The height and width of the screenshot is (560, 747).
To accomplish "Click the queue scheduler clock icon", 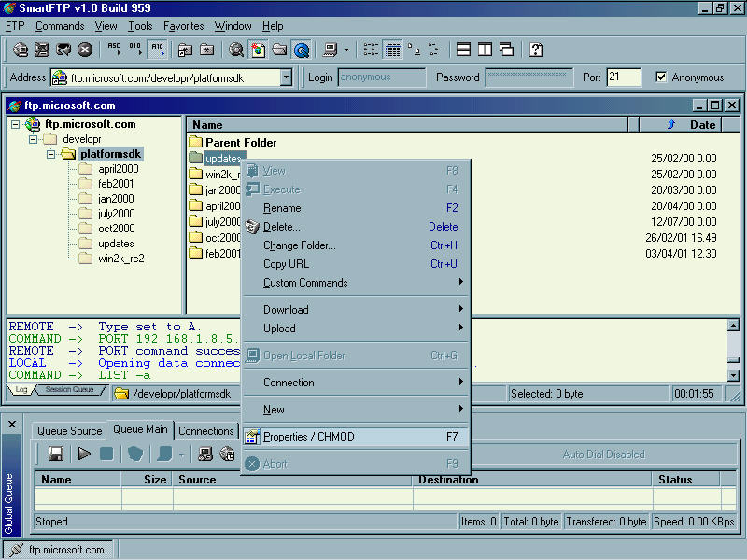I will (x=227, y=455).
